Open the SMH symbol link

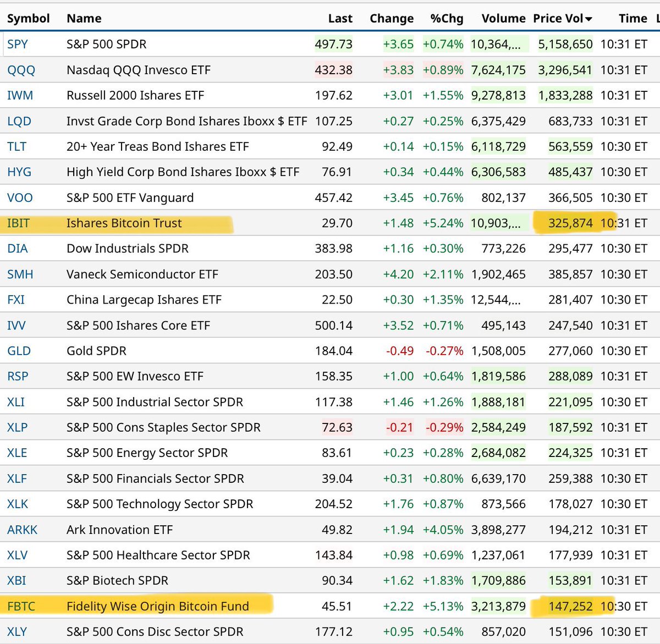pos(20,274)
